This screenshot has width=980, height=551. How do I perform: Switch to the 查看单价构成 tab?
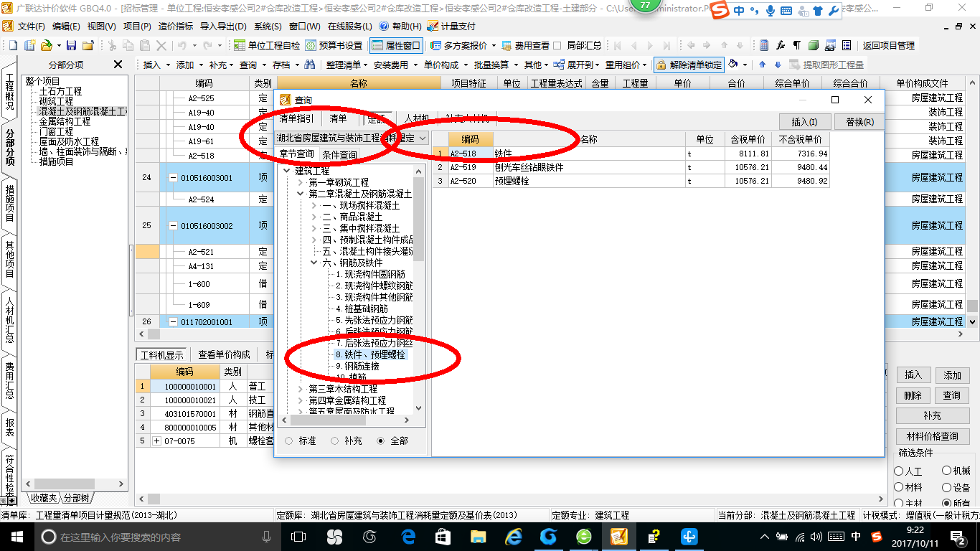[x=224, y=354]
